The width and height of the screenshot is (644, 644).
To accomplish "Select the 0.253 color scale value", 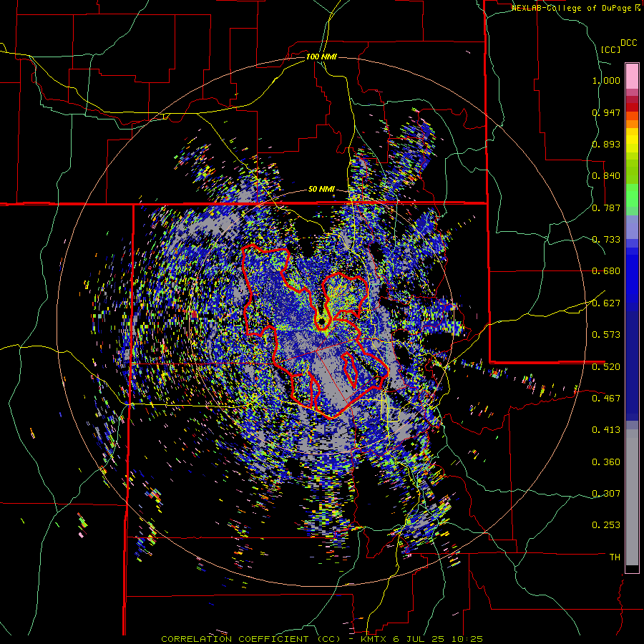I will tap(606, 525).
